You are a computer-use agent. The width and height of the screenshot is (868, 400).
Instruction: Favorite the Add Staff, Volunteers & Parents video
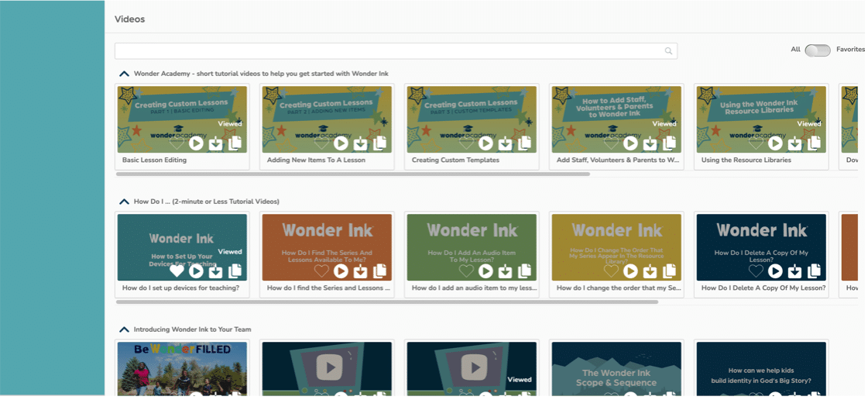tap(611, 143)
